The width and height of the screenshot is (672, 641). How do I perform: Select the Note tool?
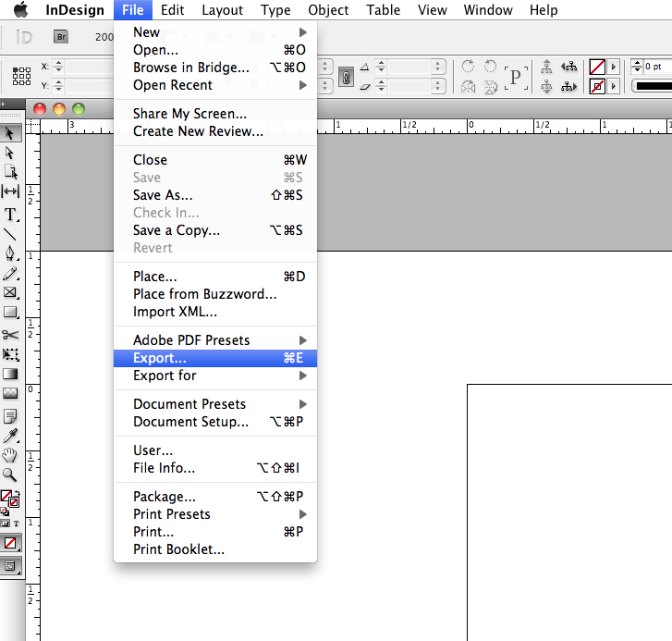(10, 416)
